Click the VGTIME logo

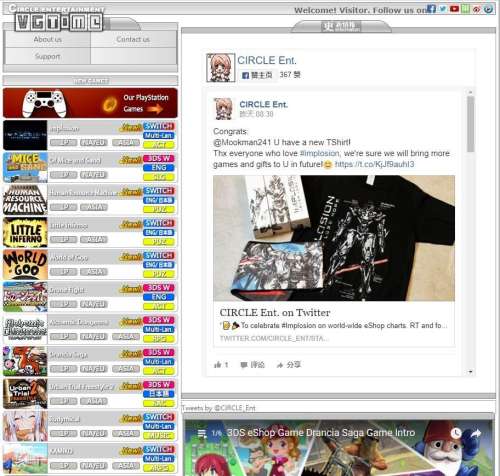(59, 23)
